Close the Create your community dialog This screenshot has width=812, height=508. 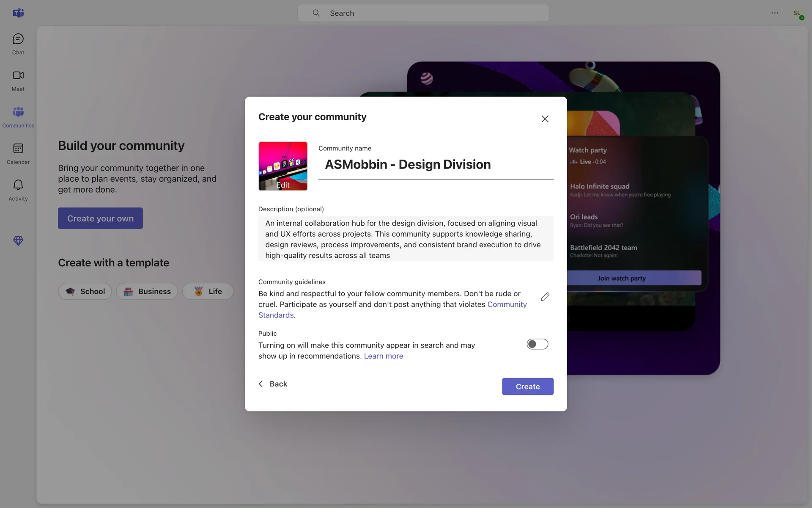(545, 119)
